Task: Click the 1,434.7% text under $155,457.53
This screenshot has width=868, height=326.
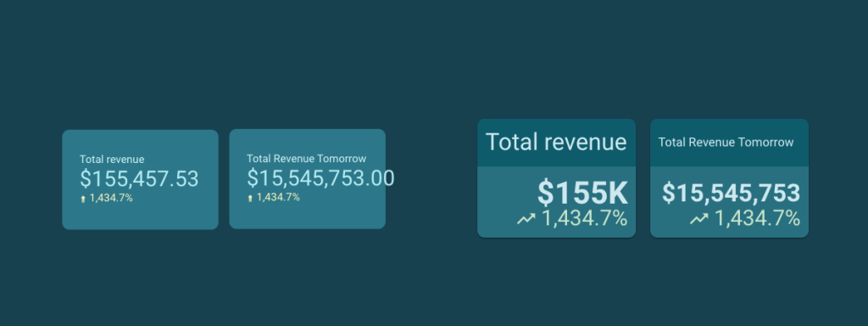Action: pos(111,197)
